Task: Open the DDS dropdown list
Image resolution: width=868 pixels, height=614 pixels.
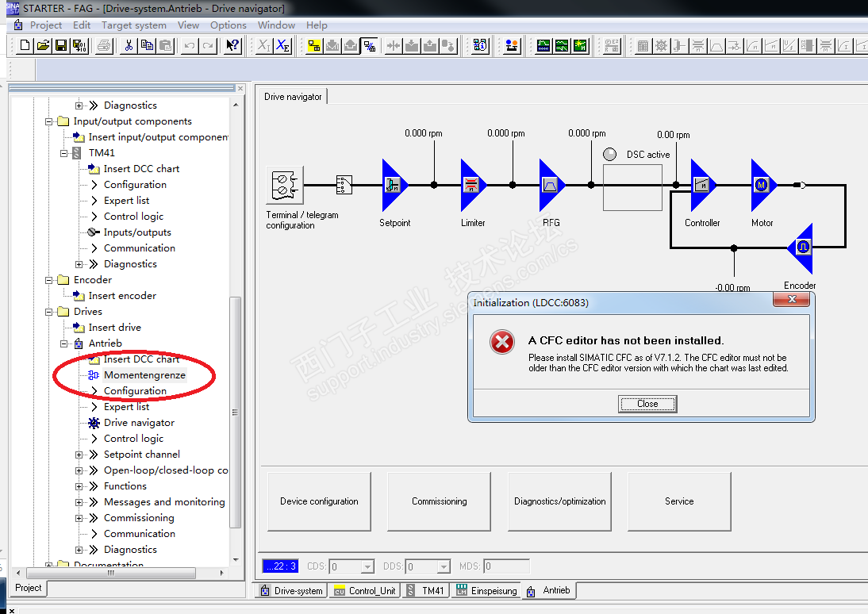Action: point(444,566)
